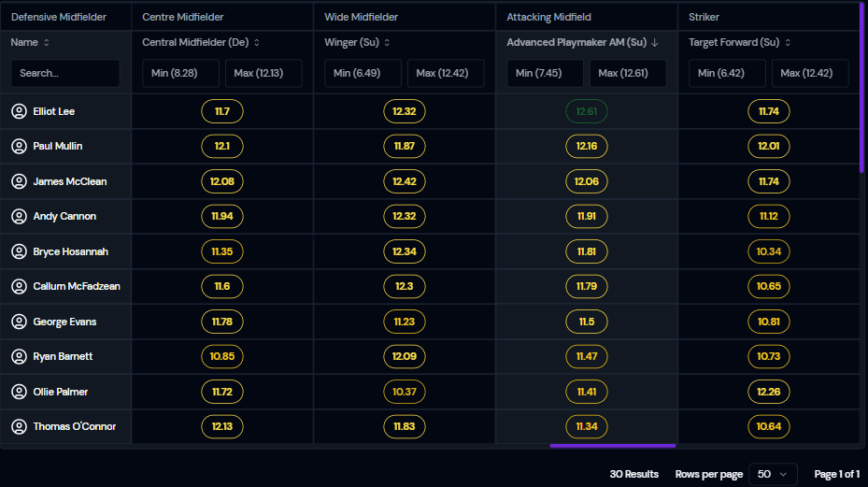This screenshot has height=487, width=868.
Task: Click Advanced Playmaker AM (Su) header
Action: pyautogui.click(x=576, y=43)
